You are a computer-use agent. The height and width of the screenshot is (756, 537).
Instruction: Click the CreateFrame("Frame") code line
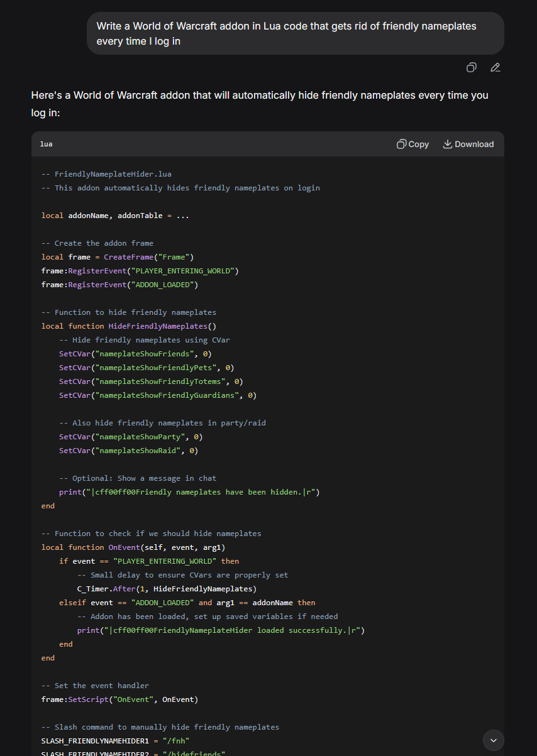[118, 257]
